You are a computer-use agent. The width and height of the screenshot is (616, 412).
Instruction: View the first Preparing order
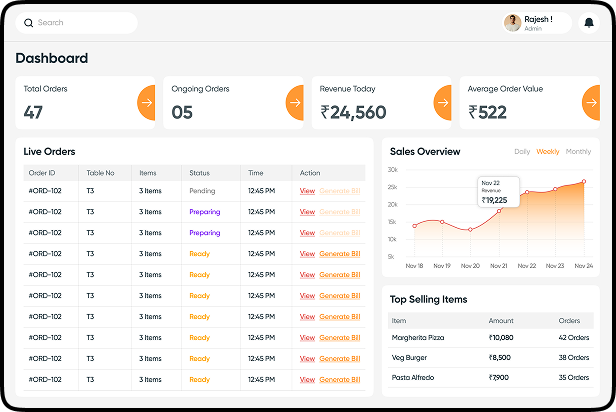click(307, 212)
